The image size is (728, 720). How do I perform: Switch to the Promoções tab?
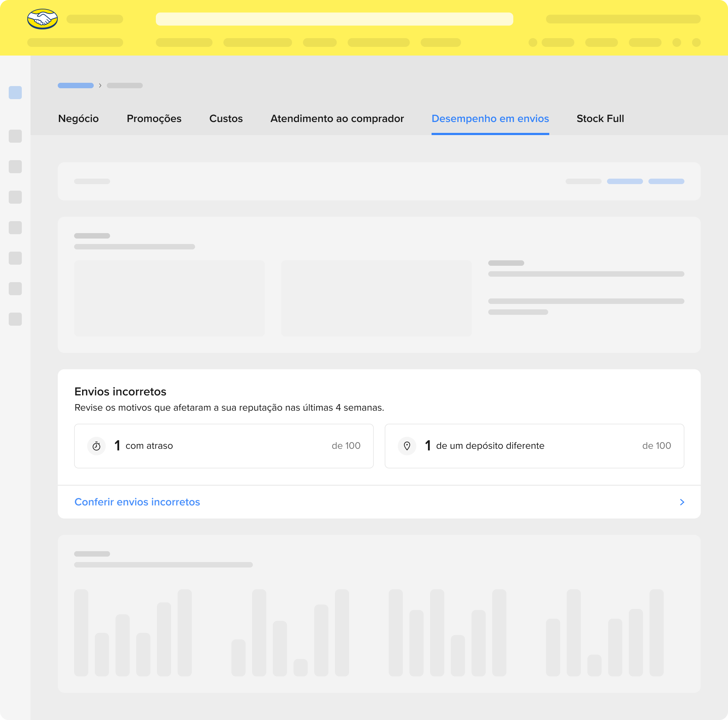154,119
